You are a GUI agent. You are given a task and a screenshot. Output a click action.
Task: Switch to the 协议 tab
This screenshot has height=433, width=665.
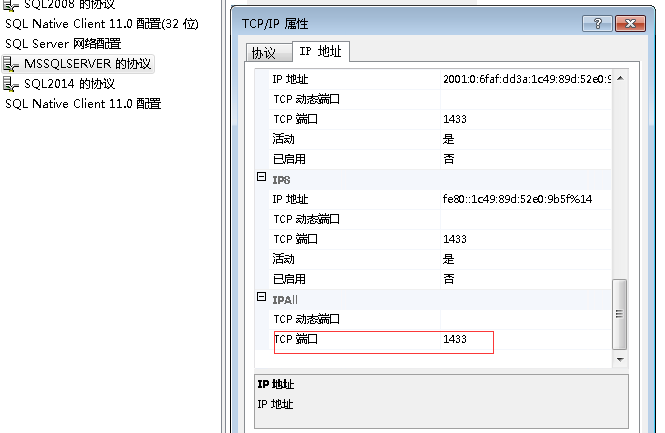(268, 53)
